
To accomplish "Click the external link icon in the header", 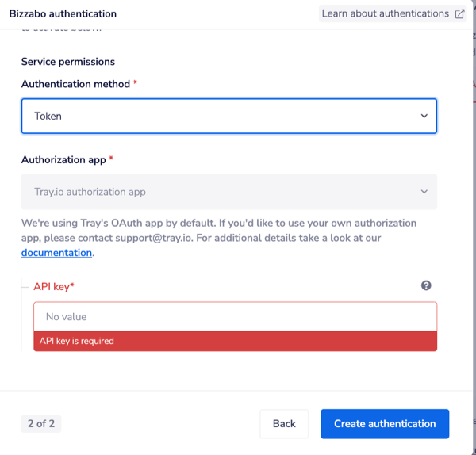I will [459, 13].
